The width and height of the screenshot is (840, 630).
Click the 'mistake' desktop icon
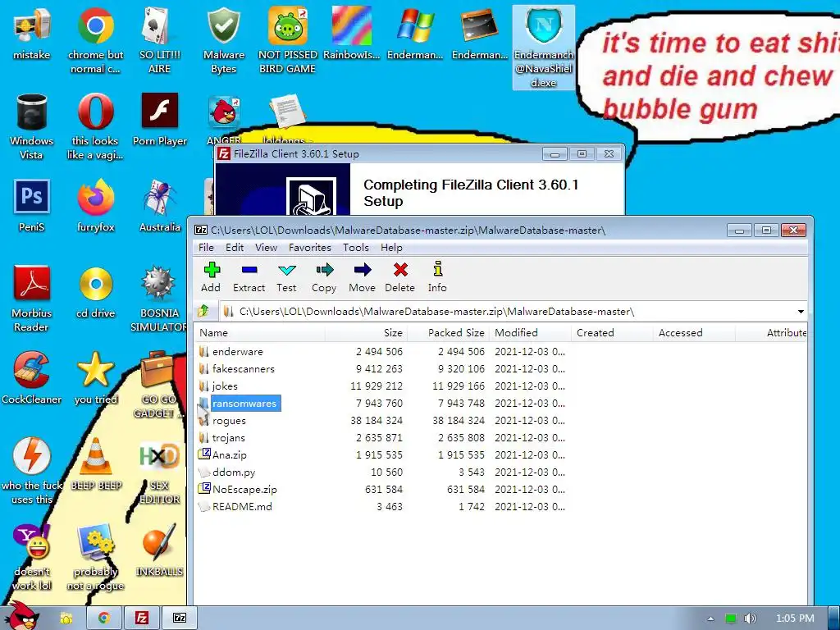(32, 33)
